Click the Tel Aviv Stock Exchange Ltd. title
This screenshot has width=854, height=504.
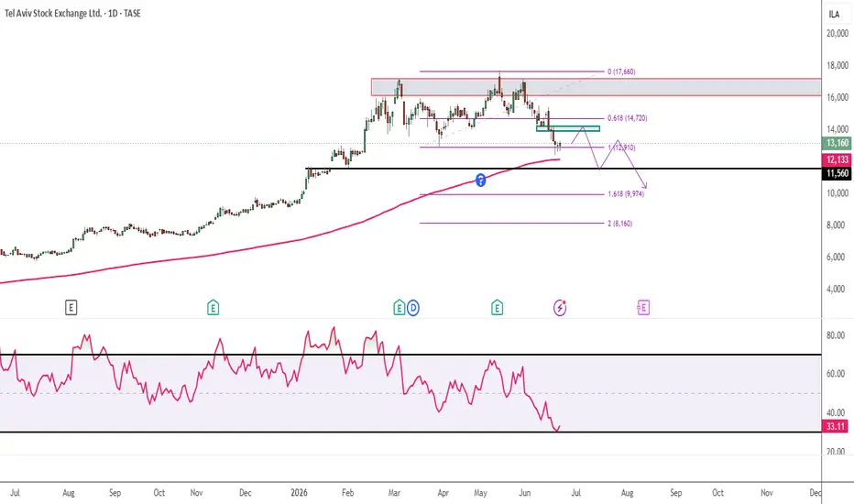[53, 13]
